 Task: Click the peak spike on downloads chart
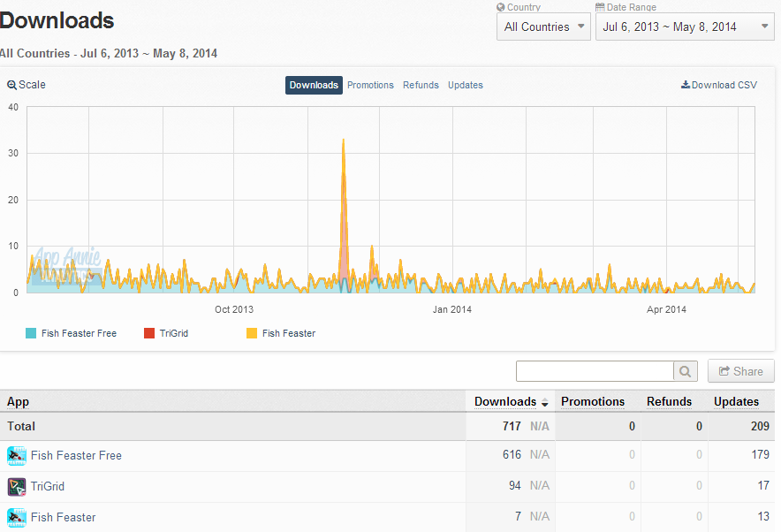343,141
